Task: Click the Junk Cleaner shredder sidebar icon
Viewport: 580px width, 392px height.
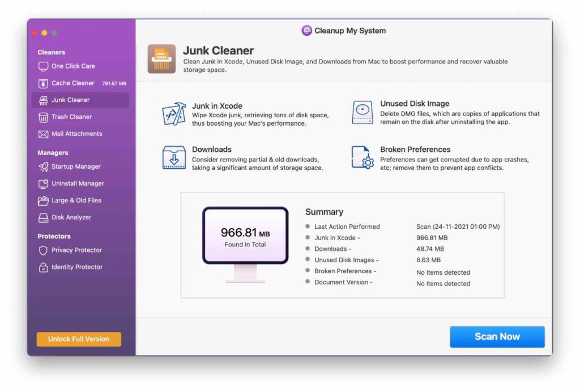Action: click(43, 100)
